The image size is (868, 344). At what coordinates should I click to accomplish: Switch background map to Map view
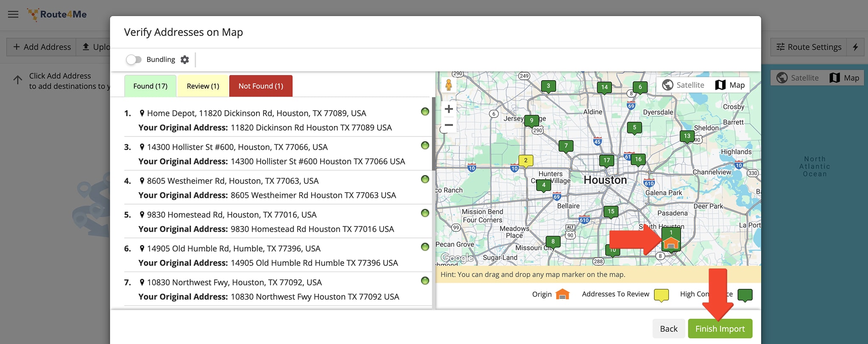point(844,78)
